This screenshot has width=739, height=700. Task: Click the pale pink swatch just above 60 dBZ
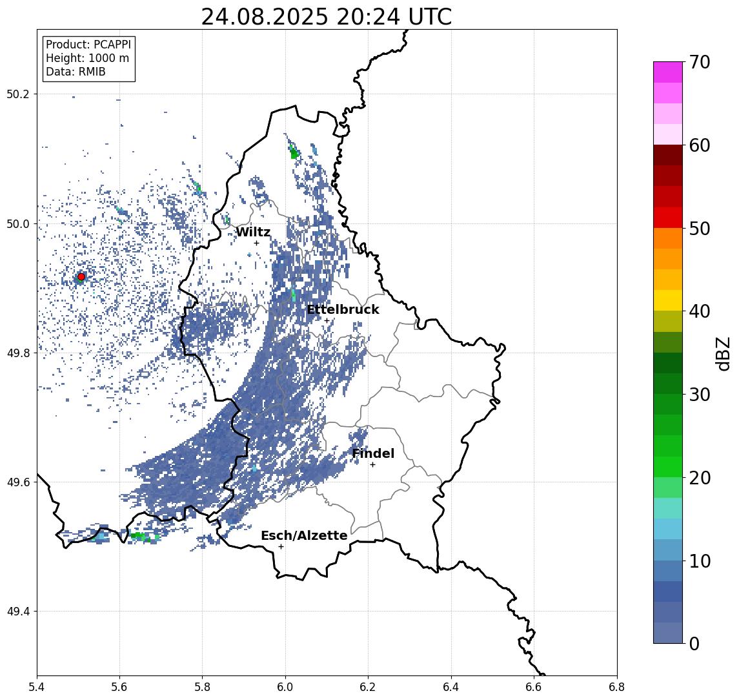668,134
